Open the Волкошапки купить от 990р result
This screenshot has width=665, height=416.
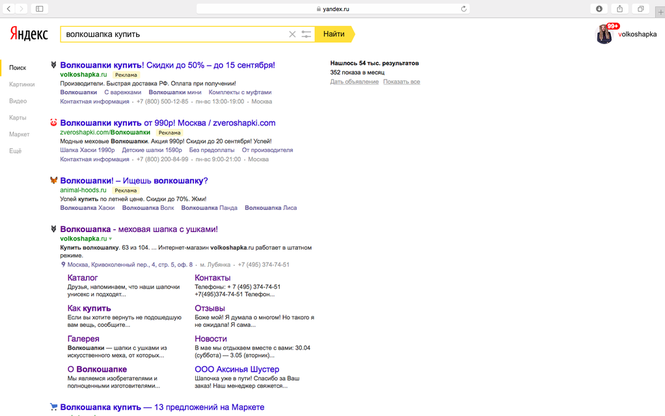tap(168, 123)
